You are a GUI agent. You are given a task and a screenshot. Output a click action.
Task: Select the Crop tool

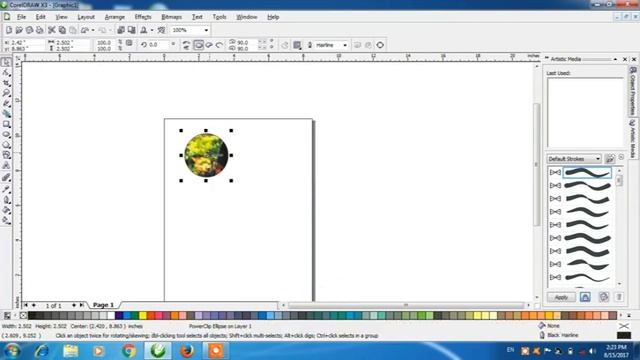pyautogui.click(x=6, y=83)
